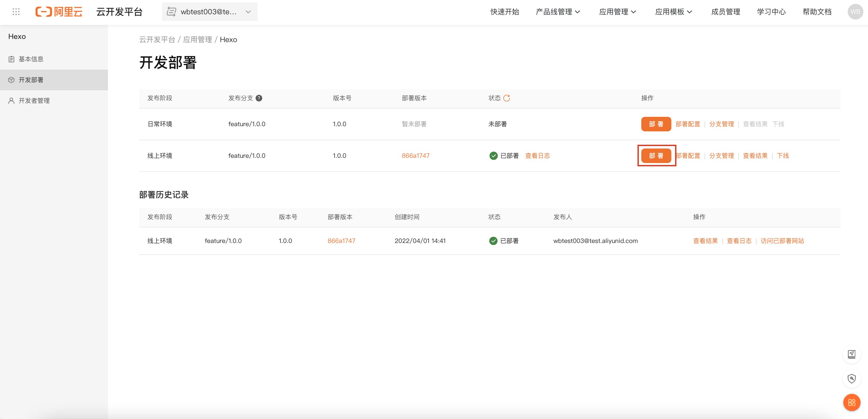Click the feedback floating icon at right
Screen dimensions: 868x419
tap(851, 354)
